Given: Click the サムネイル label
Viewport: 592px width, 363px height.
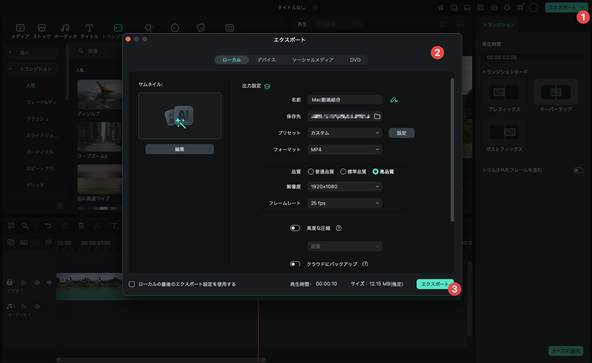Looking at the screenshot, I should 151,84.
